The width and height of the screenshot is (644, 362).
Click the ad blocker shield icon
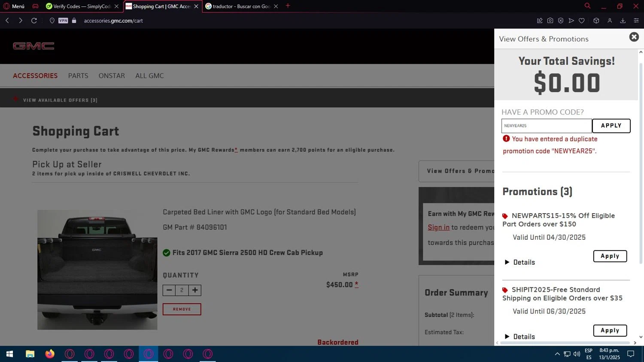pos(561,21)
